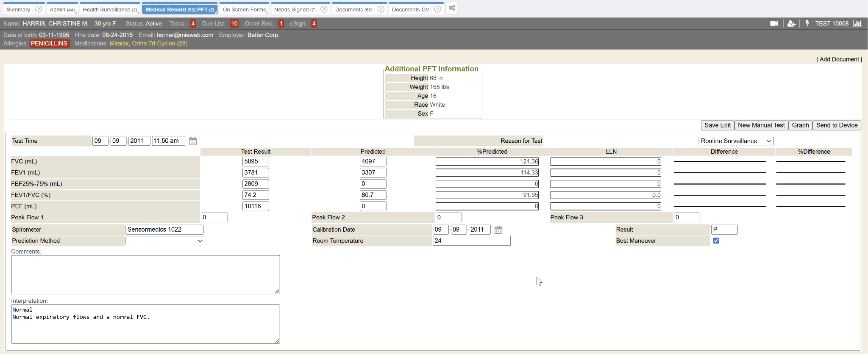Click the video camera icon in patient header
The width and height of the screenshot is (868, 354).
pyautogui.click(x=773, y=24)
